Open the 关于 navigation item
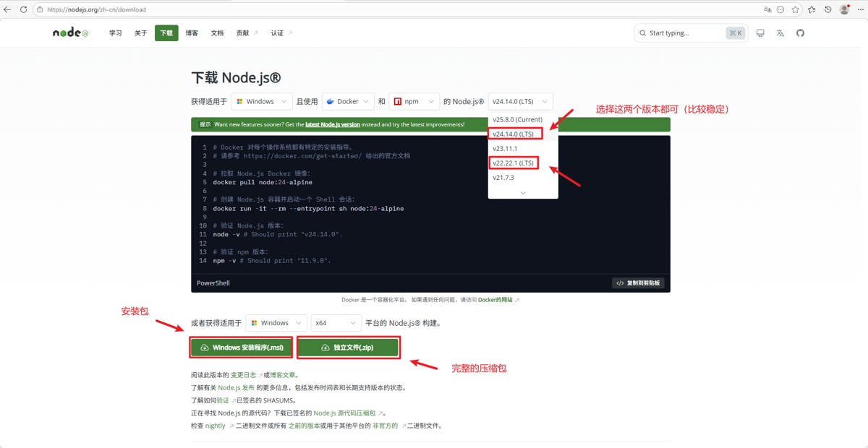 tap(141, 33)
